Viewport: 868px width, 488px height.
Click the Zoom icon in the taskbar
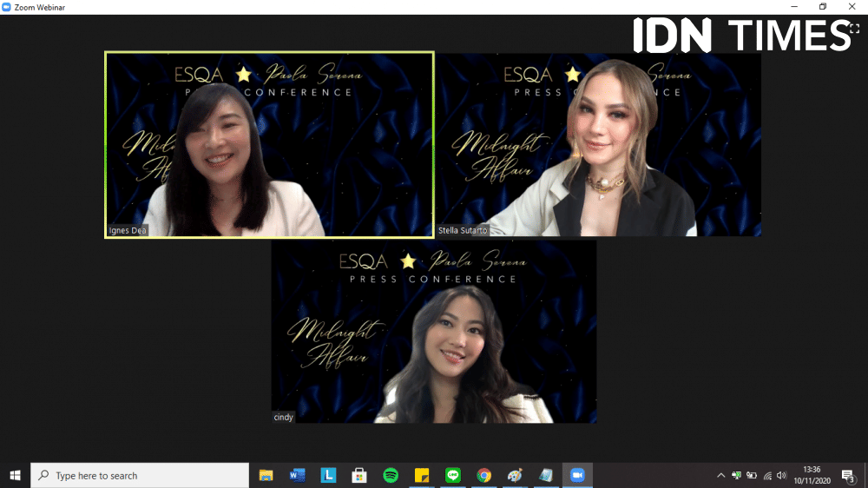[x=577, y=475]
